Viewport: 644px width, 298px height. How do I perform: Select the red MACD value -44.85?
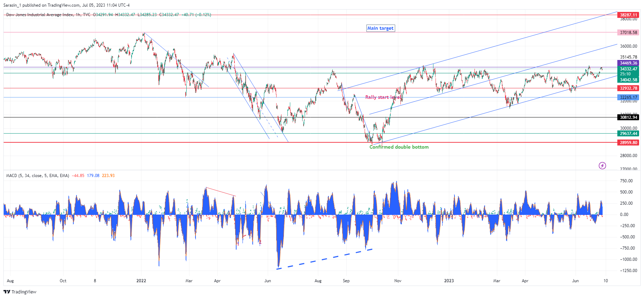click(78, 176)
